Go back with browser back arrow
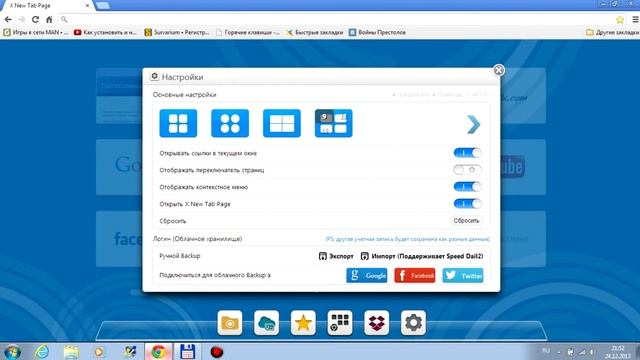Viewport: 640px width, 360px height. [8, 19]
